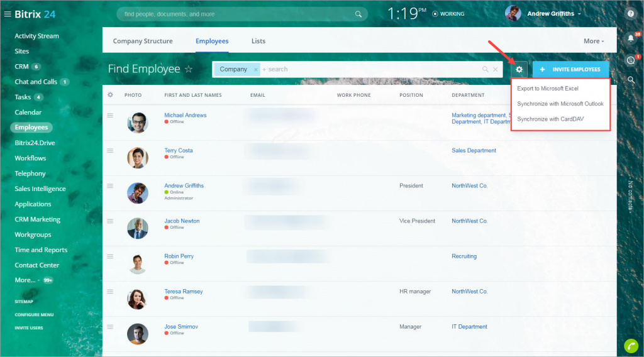Open Sites in sidebar

point(22,52)
